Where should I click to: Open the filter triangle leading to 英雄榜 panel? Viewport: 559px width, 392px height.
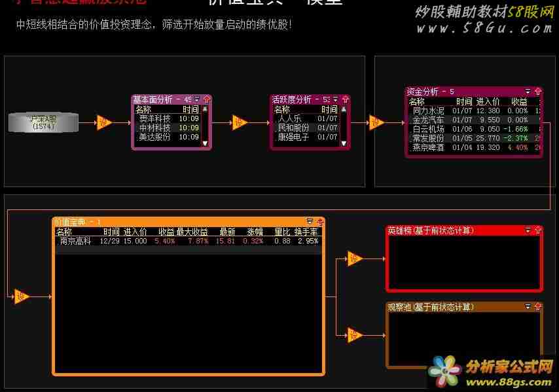355,258
